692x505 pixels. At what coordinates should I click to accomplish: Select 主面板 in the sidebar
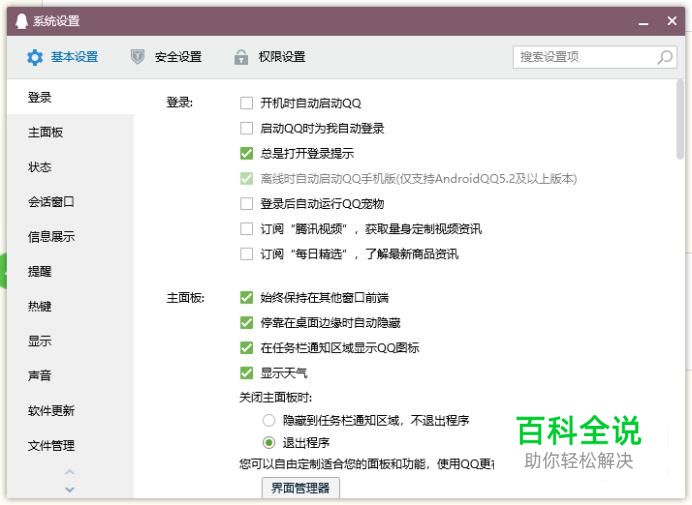tap(70, 132)
